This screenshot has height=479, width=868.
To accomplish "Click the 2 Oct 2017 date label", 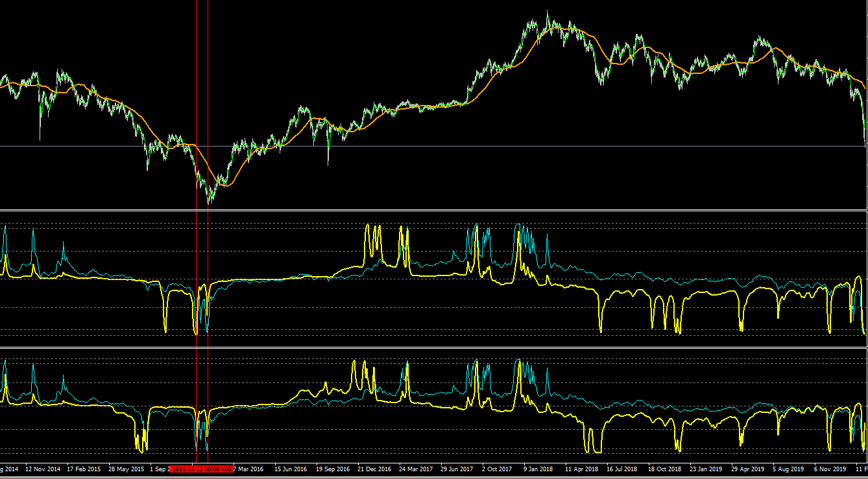I will pyautogui.click(x=497, y=469).
